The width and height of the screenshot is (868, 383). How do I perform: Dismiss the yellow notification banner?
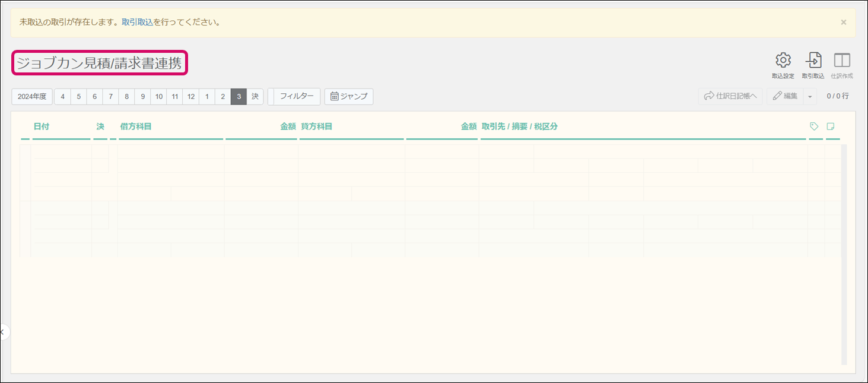(843, 23)
